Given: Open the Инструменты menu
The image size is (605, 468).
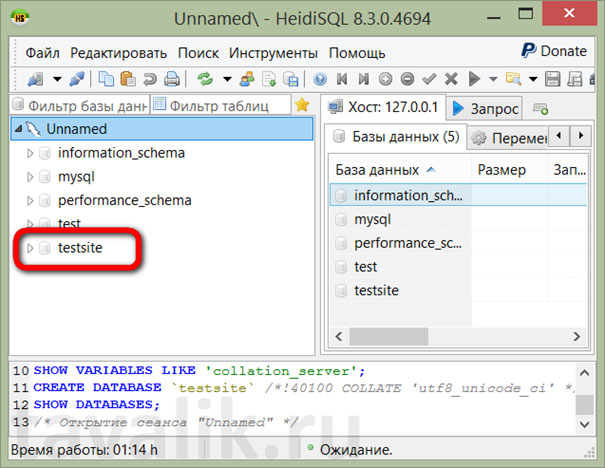Looking at the screenshot, I should [273, 53].
